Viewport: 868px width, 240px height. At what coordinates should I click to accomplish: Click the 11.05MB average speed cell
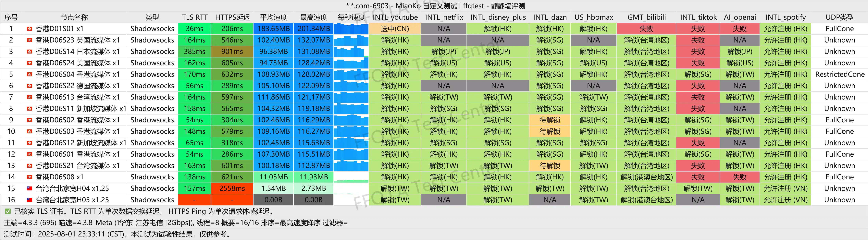click(x=274, y=177)
